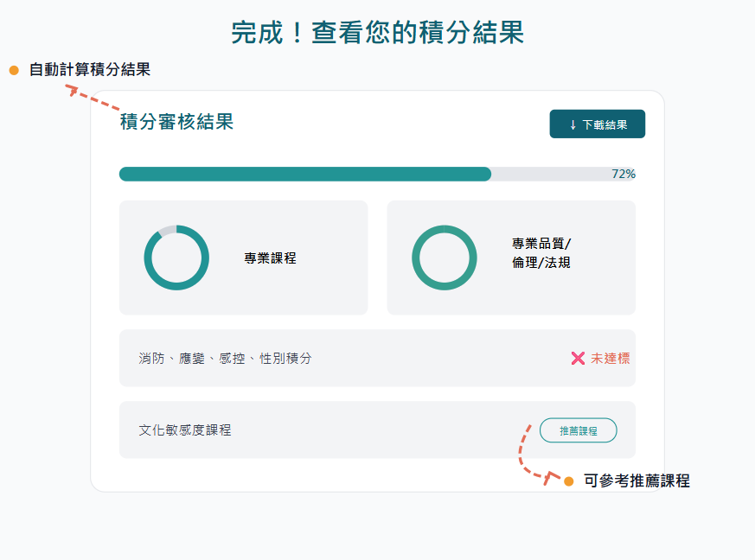
Task: Select the 消防、應變、感控、性別積分 row text
Action: (225, 358)
